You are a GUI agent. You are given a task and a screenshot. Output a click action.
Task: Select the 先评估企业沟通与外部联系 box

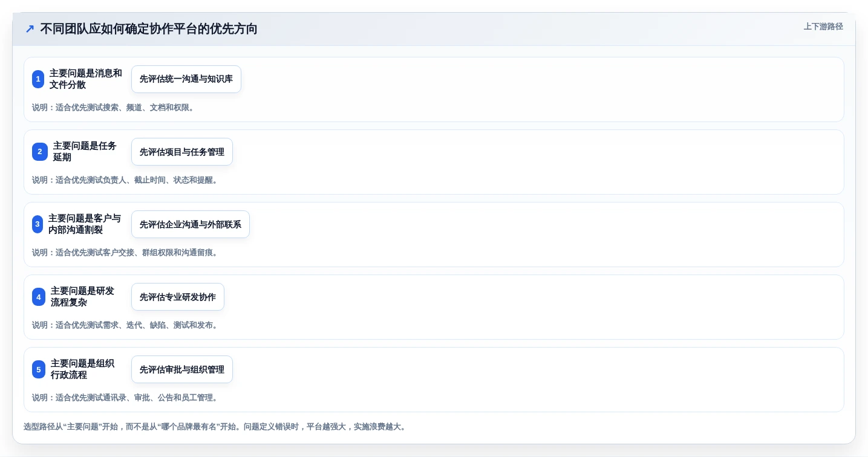coord(191,224)
